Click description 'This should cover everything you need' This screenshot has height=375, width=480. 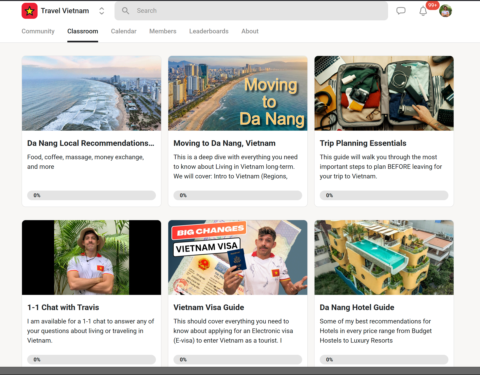(x=233, y=331)
